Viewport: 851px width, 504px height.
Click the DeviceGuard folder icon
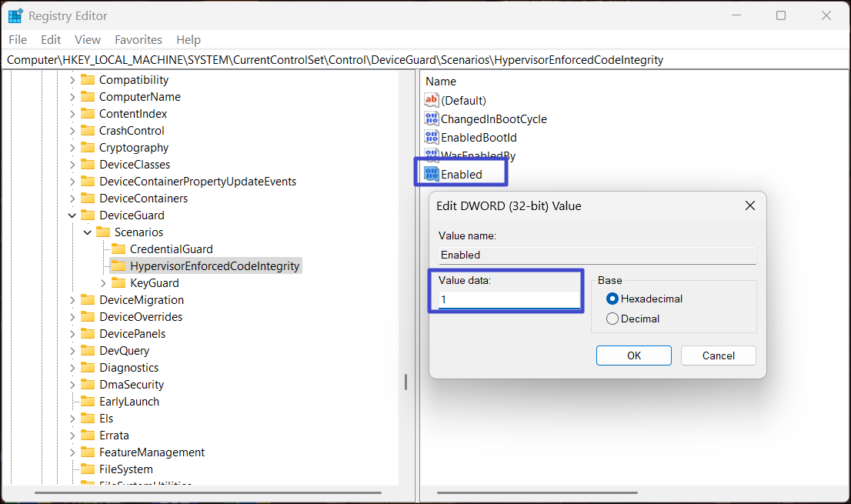point(88,215)
